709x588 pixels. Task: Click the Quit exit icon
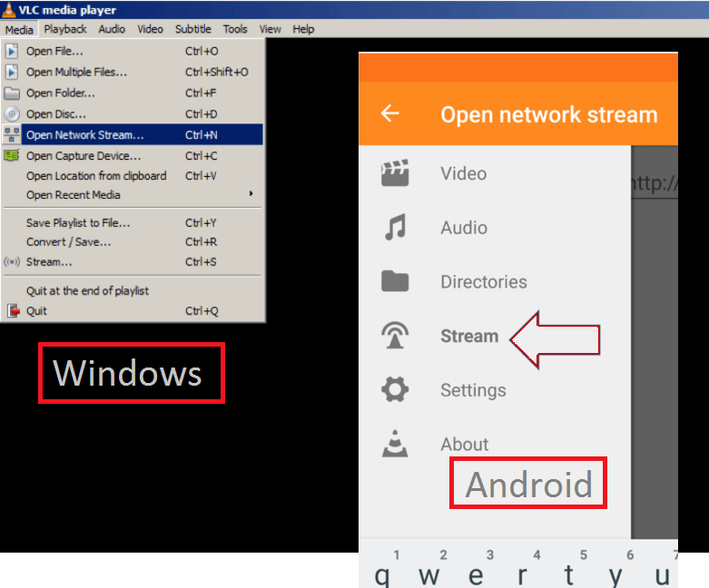[14, 310]
